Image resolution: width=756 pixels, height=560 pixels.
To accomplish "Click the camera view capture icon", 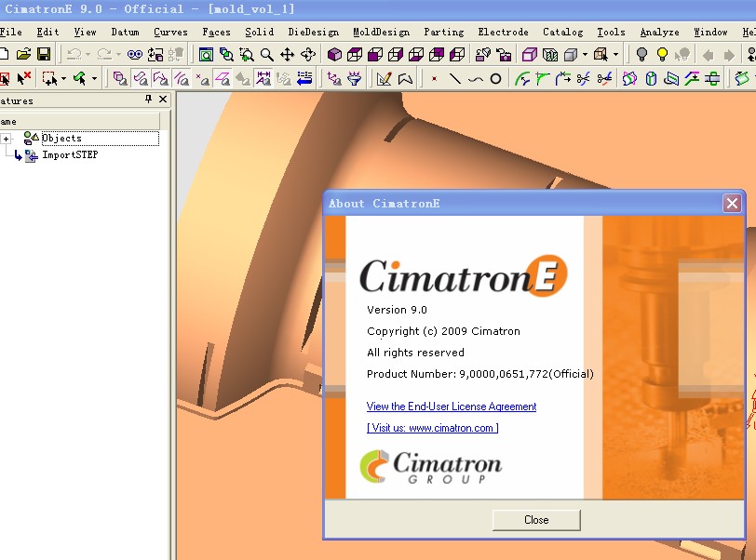I will click(x=504, y=55).
